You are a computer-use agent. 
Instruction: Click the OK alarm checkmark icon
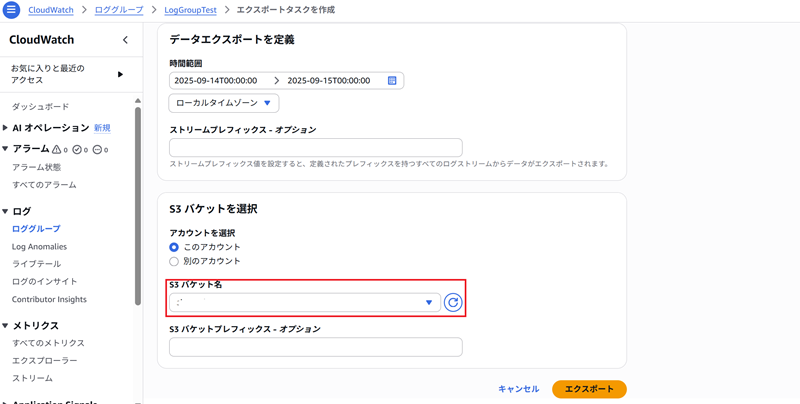(77, 149)
